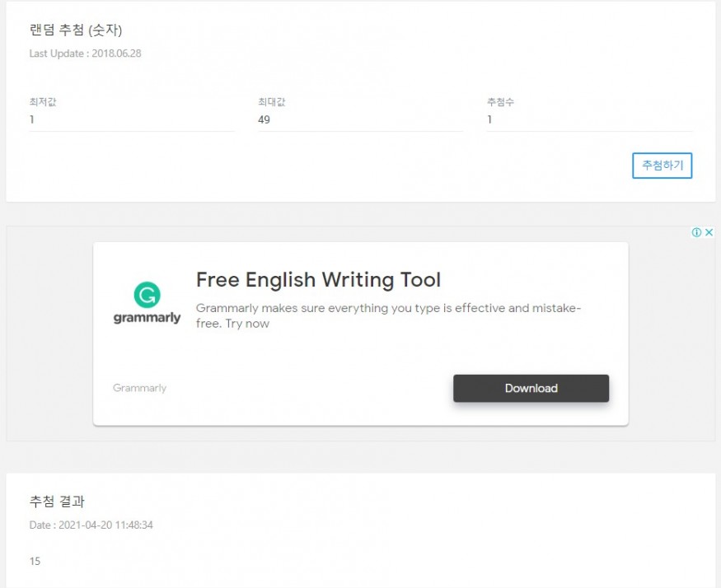The height and width of the screenshot is (588, 721).
Task: Click the 추첨수 label
Action: [500, 102]
